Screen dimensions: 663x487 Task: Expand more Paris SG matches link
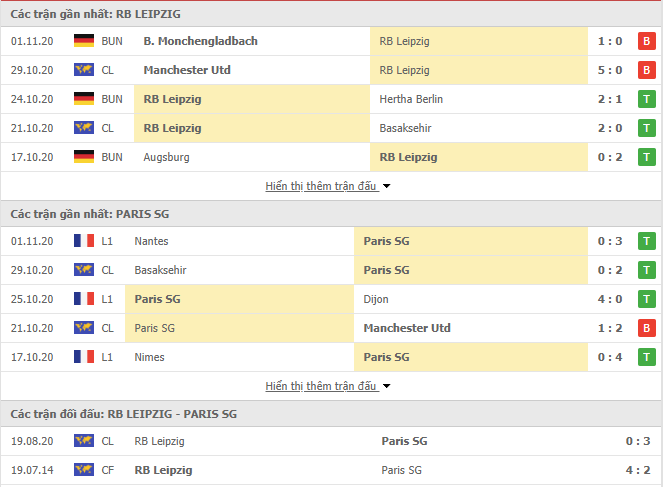[x=321, y=386]
